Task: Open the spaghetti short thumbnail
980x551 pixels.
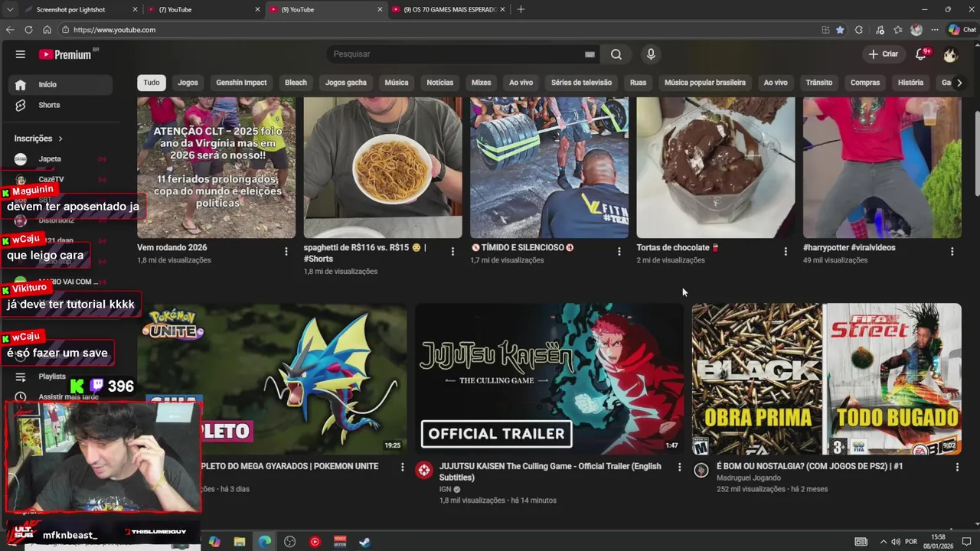Action: [x=383, y=168]
